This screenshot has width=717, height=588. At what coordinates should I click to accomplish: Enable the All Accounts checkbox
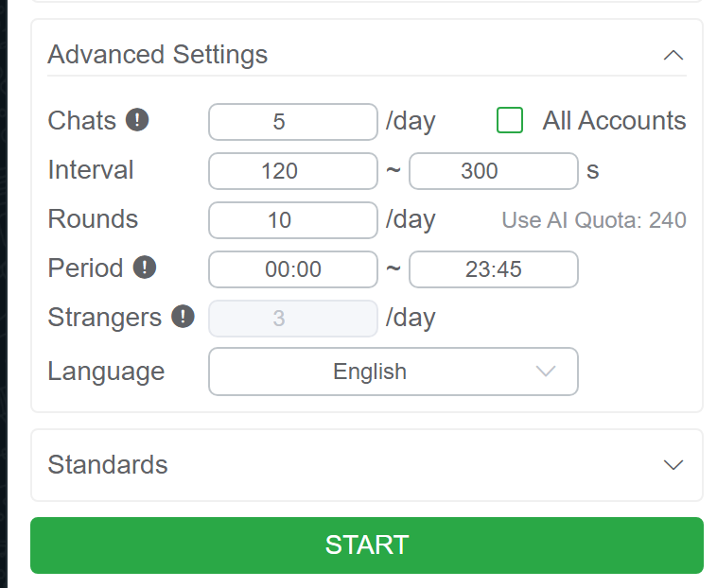[x=510, y=120]
